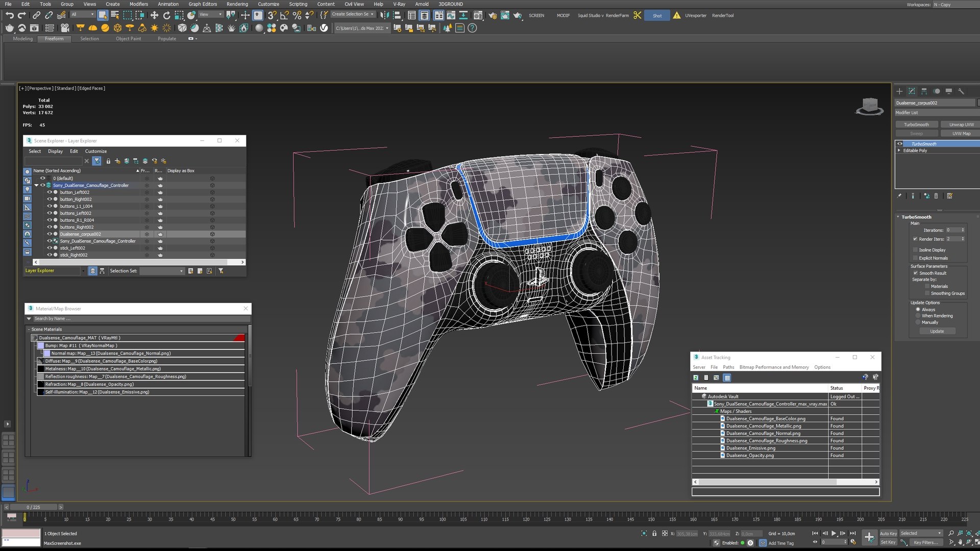980x551 pixels.
Task: Collapse the TurboSmooth rollout
Action: click(x=898, y=217)
